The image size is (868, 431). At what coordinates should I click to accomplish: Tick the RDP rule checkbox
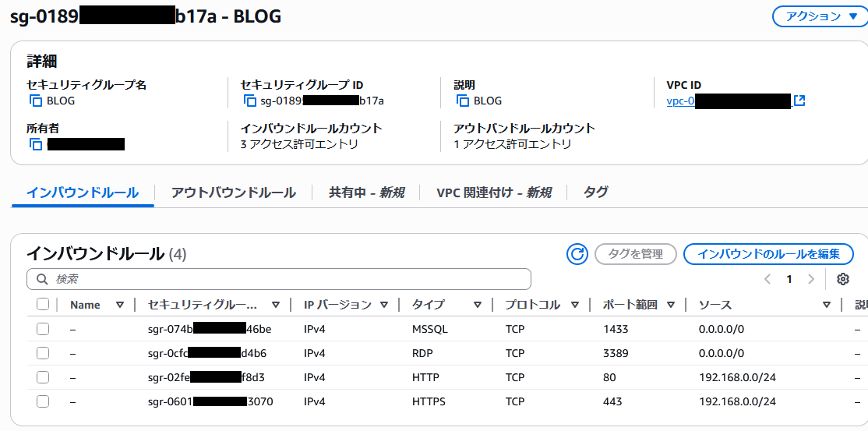(43, 353)
